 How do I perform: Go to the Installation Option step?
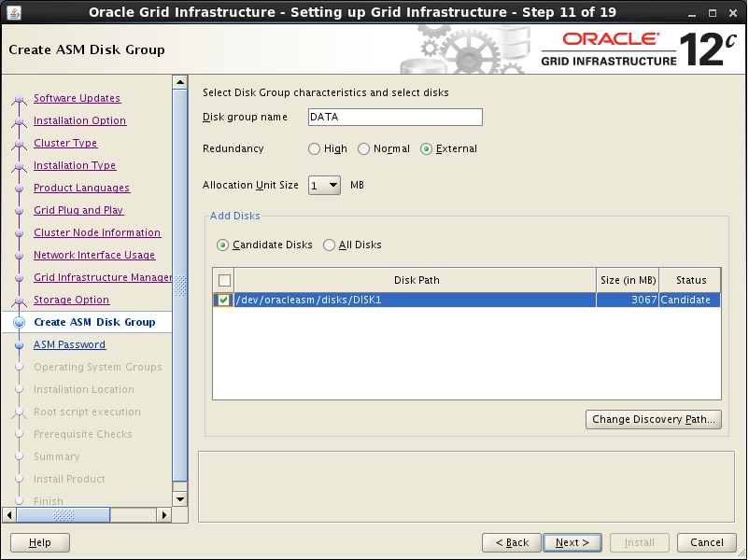click(x=79, y=120)
